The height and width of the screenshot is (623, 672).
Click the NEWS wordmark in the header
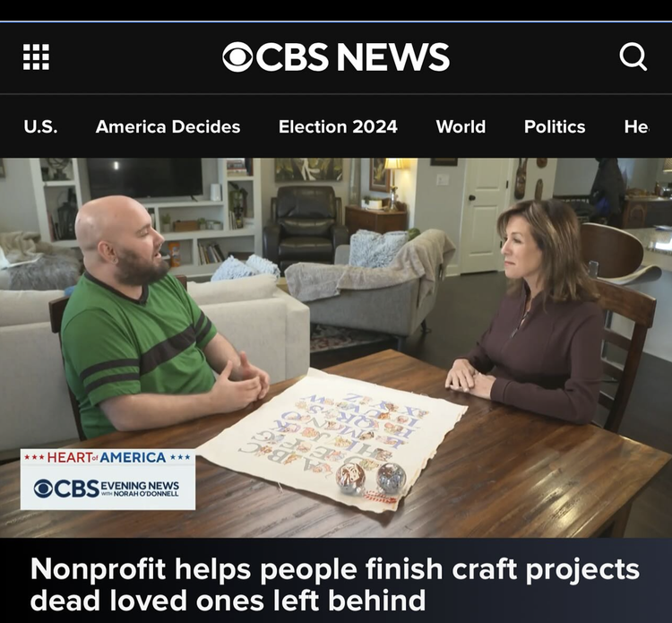click(x=393, y=56)
